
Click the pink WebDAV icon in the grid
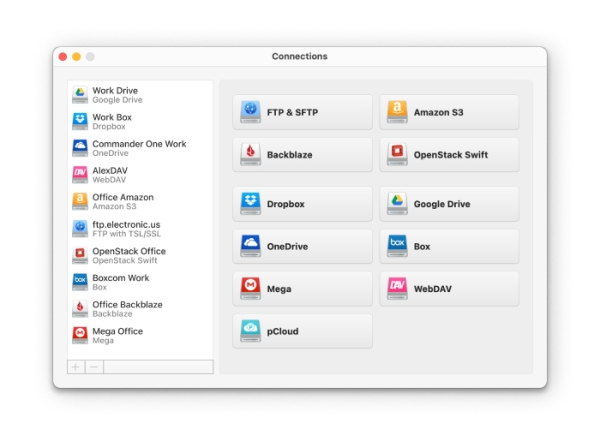tap(397, 288)
